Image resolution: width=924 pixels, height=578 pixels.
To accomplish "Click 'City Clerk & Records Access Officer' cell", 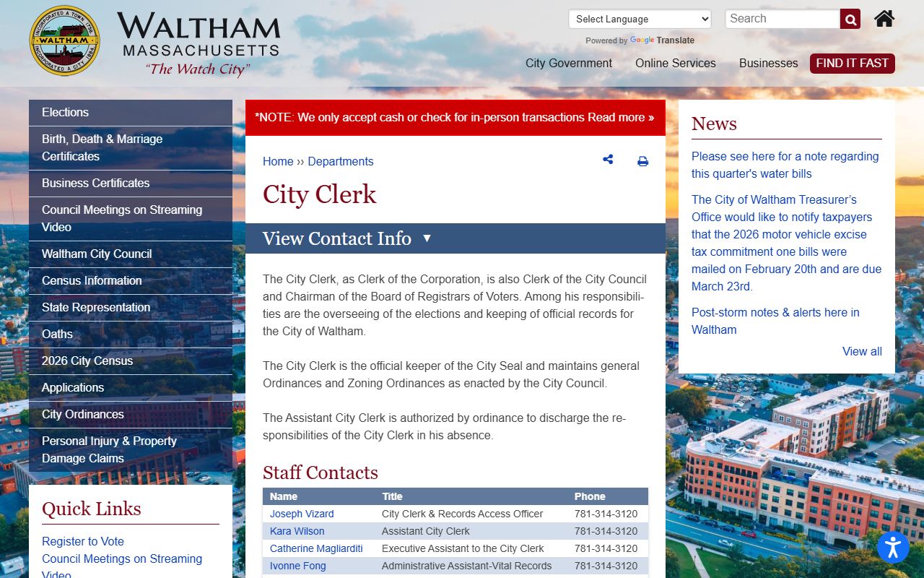I will tap(462, 514).
